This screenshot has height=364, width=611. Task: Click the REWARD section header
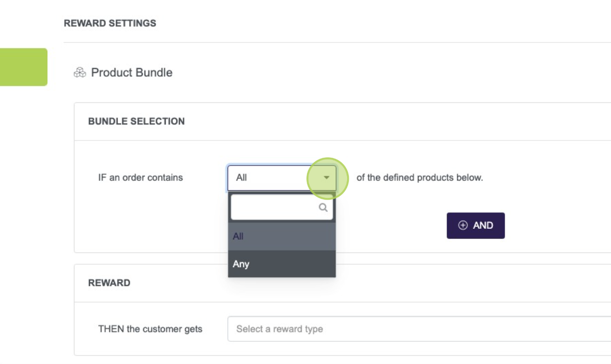tap(109, 283)
